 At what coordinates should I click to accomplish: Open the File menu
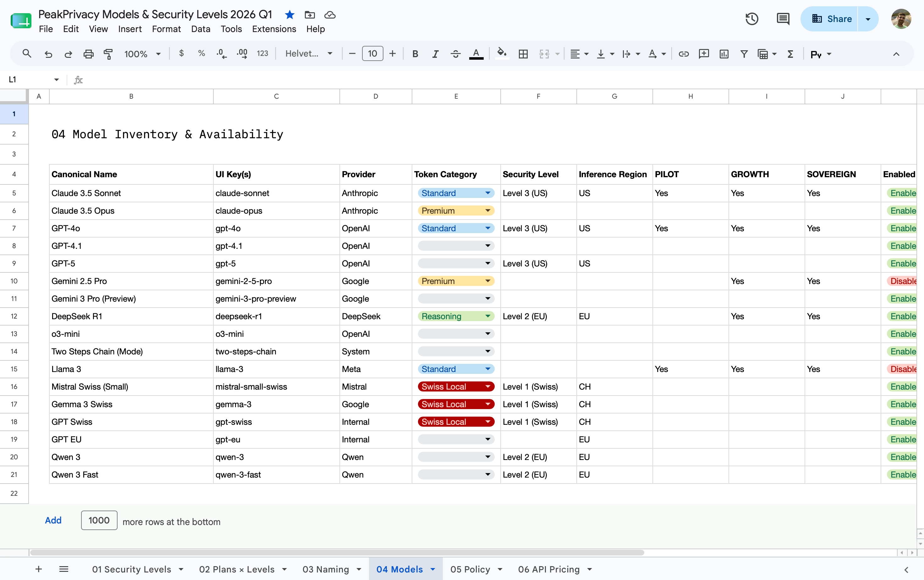[x=46, y=29]
